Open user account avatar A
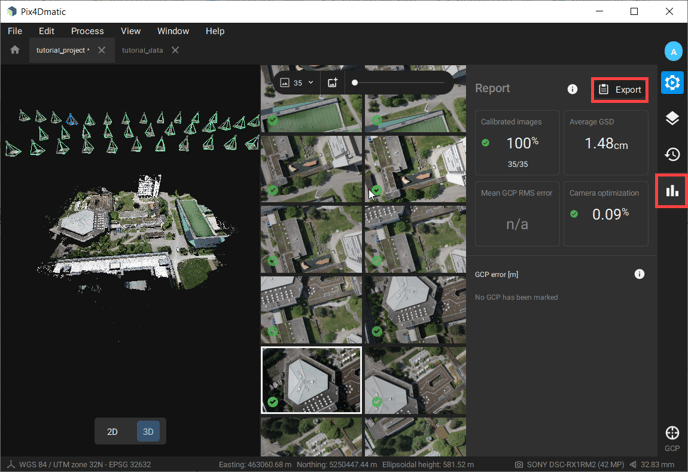Image resolution: width=688 pixels, height=472 pixels. [x=672, y=51]
